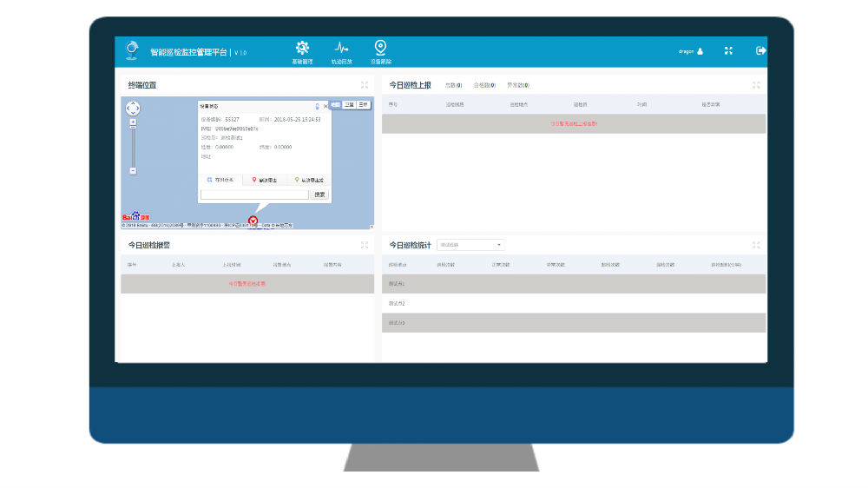The width and height of the screenshot is (868, 488).
Task: Zoom out with the map minus button
Action: pos(133,171)
